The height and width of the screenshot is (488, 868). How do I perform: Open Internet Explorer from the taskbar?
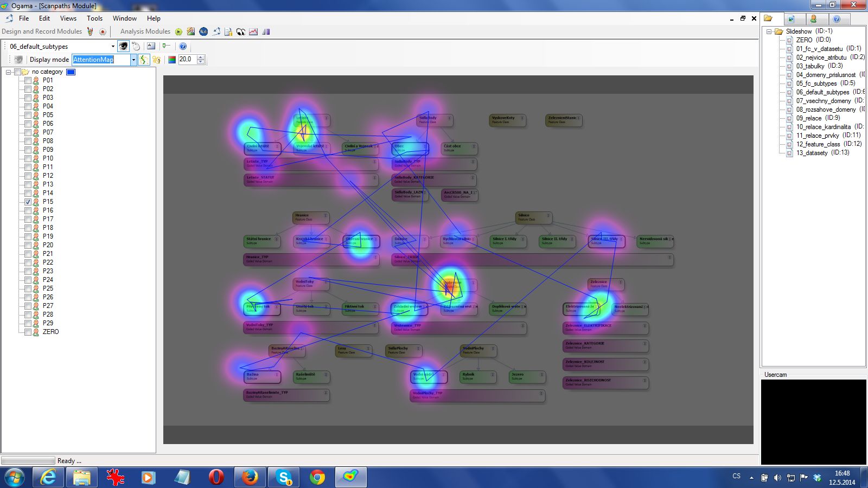(x=48, y=478)
